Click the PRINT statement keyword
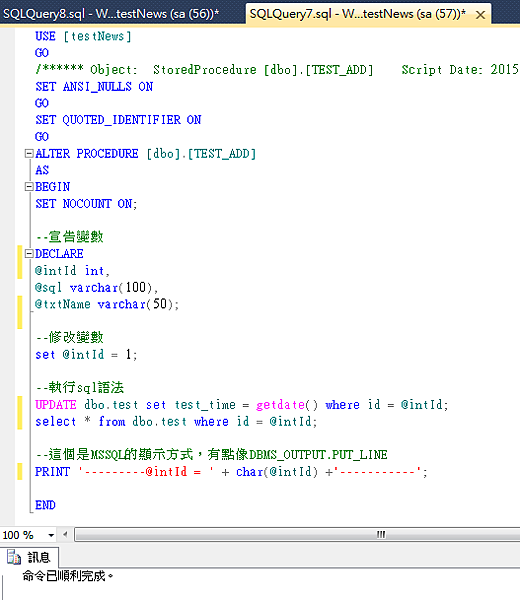Viewport: 520px width, 600px height. click(x=52, y=472)
